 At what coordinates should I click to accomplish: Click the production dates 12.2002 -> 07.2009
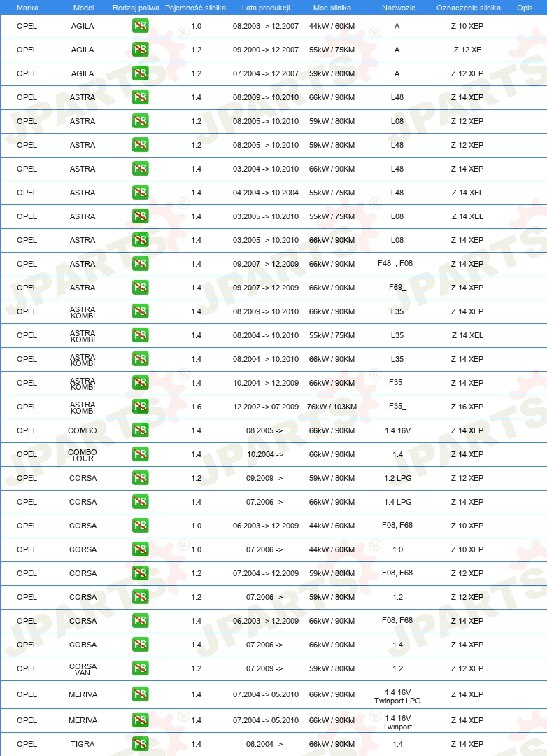[266, 407]
